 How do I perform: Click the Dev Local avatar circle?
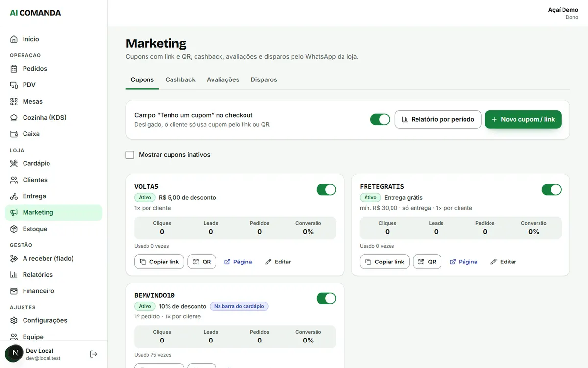click(14, 353)
